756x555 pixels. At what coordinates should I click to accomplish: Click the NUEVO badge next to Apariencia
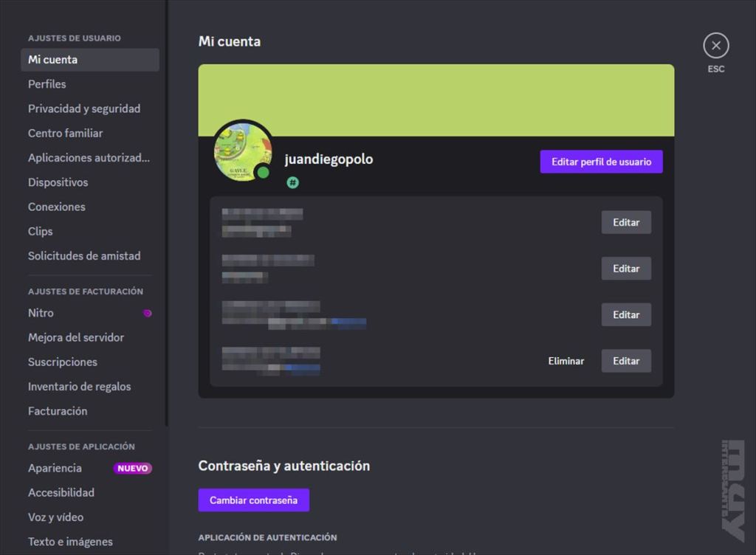point(133,468)
